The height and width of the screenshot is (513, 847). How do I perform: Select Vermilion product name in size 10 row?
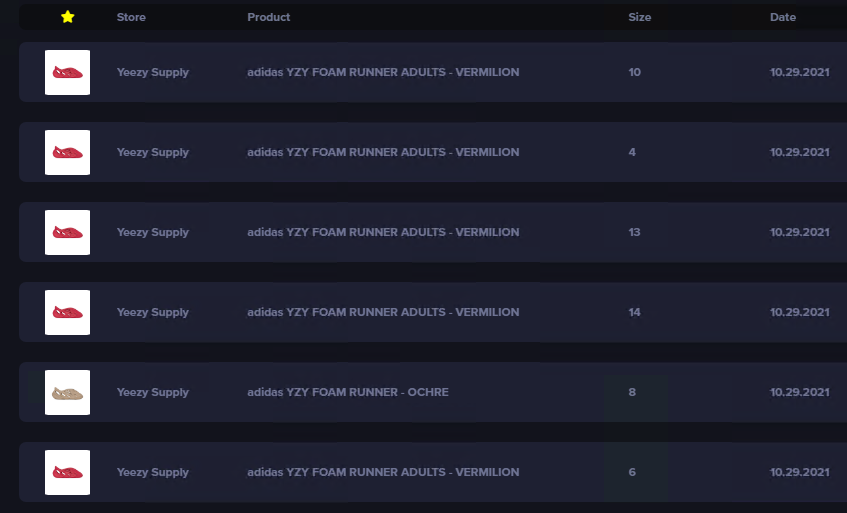383,72
